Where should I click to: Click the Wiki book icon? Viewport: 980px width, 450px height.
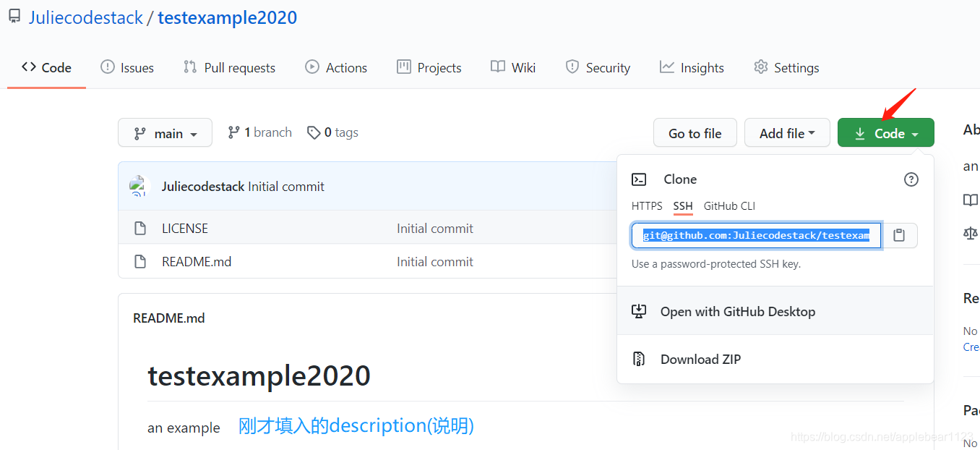498,67
